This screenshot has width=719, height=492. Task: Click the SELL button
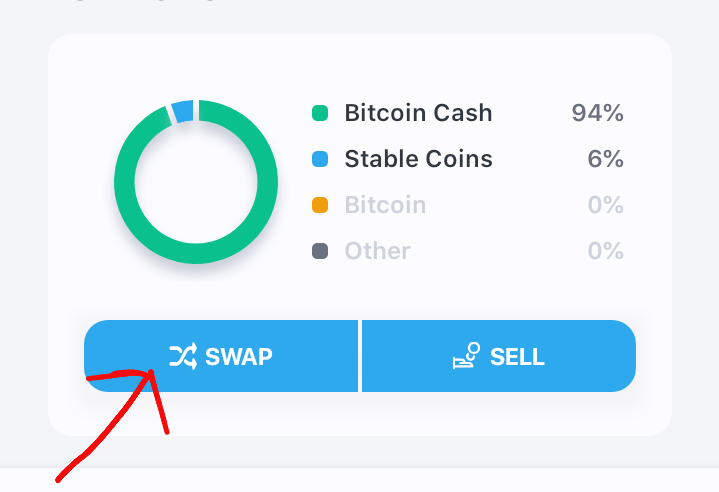(x=499, y=356)
